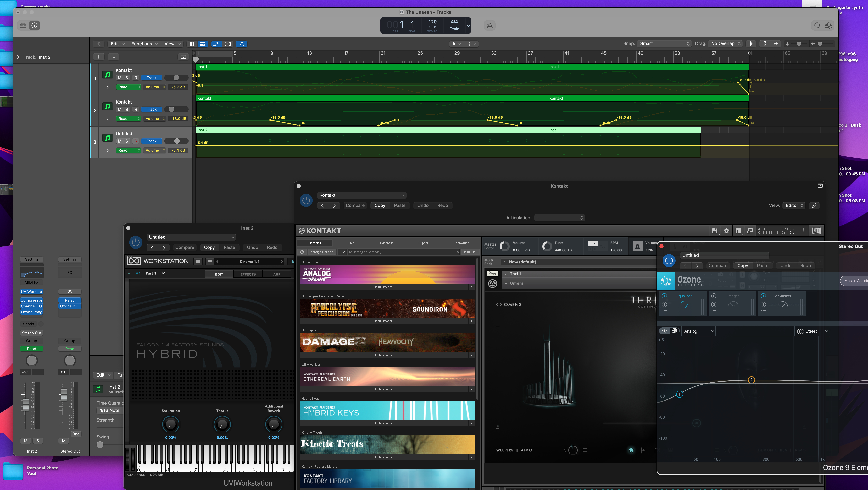This screenshot has height=490, width=868.
Task: Toggle power button of the Ozone plugin
Action: click(669, 260)
